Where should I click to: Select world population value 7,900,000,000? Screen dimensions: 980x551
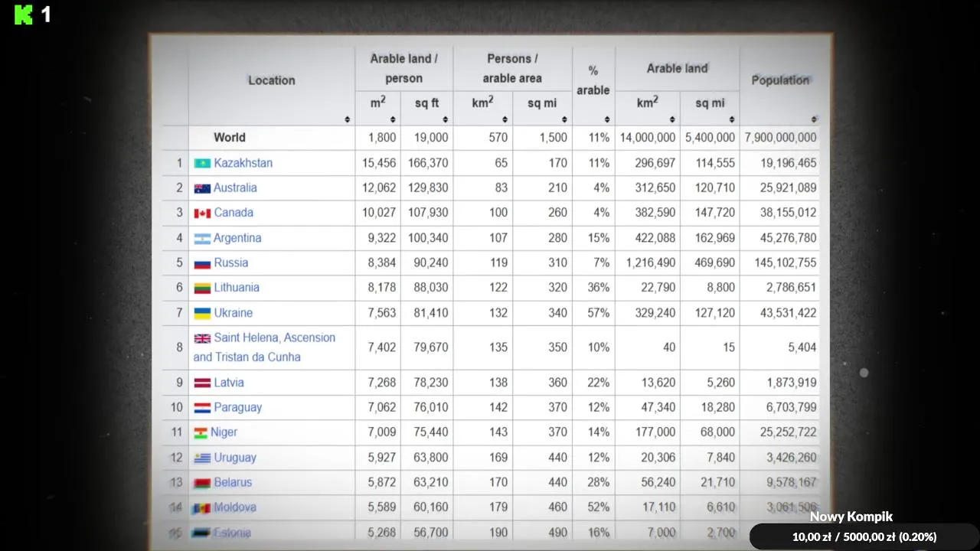click(x=780, y=138)
